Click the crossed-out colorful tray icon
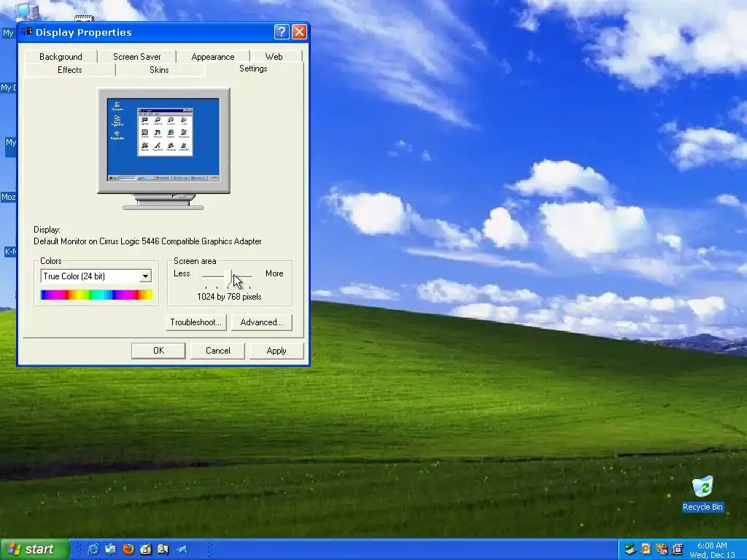The height and width of the screenshot is (560, 747). 661,549
